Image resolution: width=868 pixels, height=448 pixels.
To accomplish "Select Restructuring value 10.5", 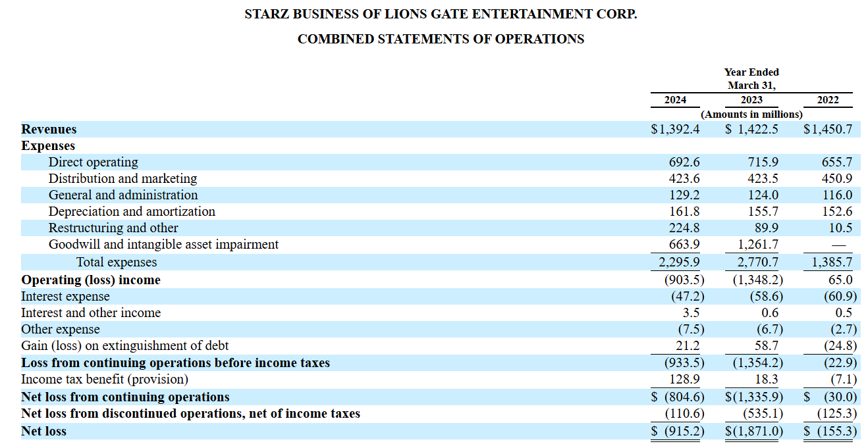I will (840, 228).
